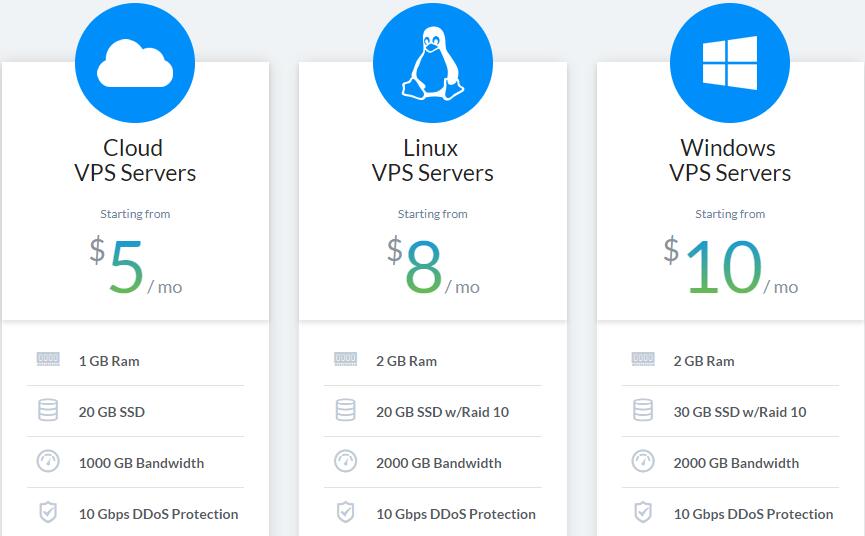Click the gauge icon in Windows VPS card
This screenshot has width=865, height=536.
point(643,462)
